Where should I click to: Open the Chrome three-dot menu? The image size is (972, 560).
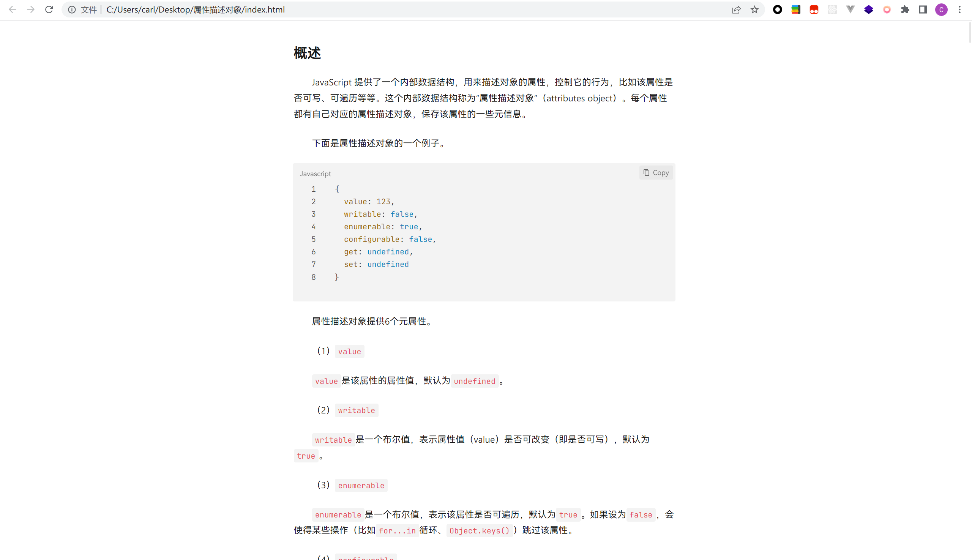point(960,9)
